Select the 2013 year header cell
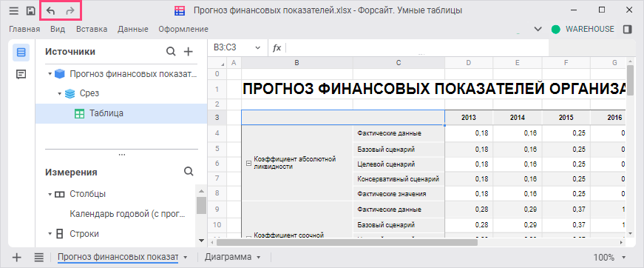 [469, 118]
